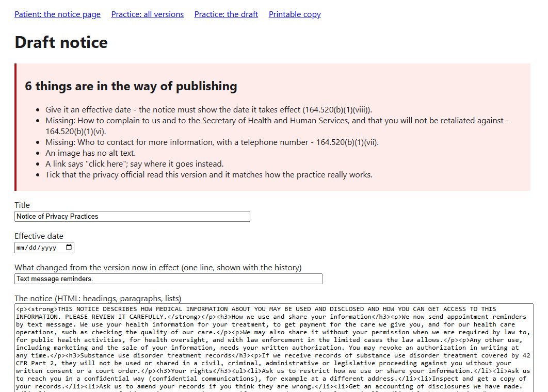Select the 'Draft notice' page heading
Screen dimensions: 548x392
point(61,42)
